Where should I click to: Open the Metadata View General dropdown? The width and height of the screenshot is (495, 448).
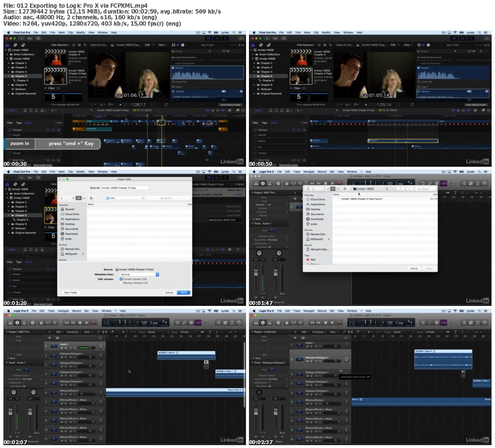point(139,275)
